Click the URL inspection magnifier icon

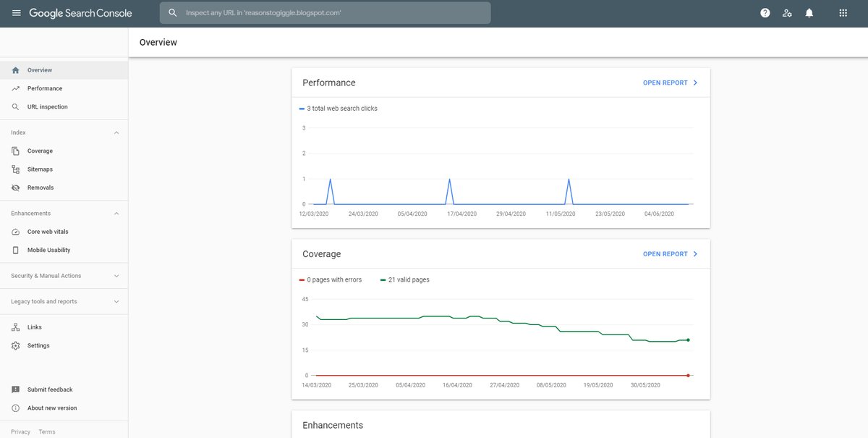[16, 107]
